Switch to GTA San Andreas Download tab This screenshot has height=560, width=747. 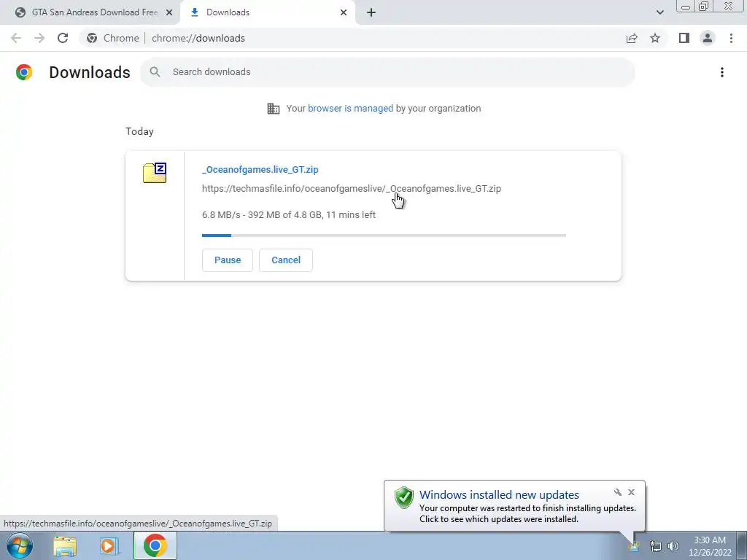click(90, 12)
